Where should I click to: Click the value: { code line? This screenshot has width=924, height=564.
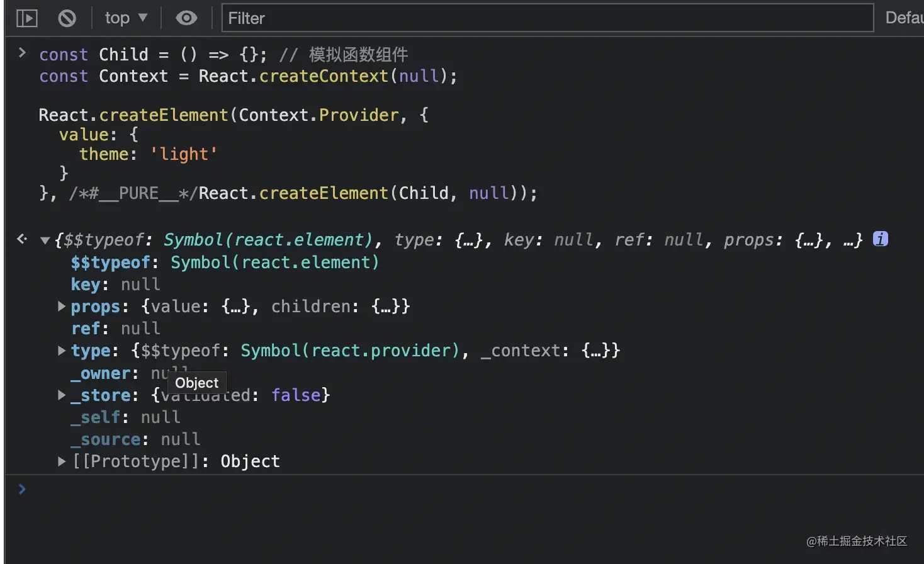pyautogui.click(x=98, y=135)
